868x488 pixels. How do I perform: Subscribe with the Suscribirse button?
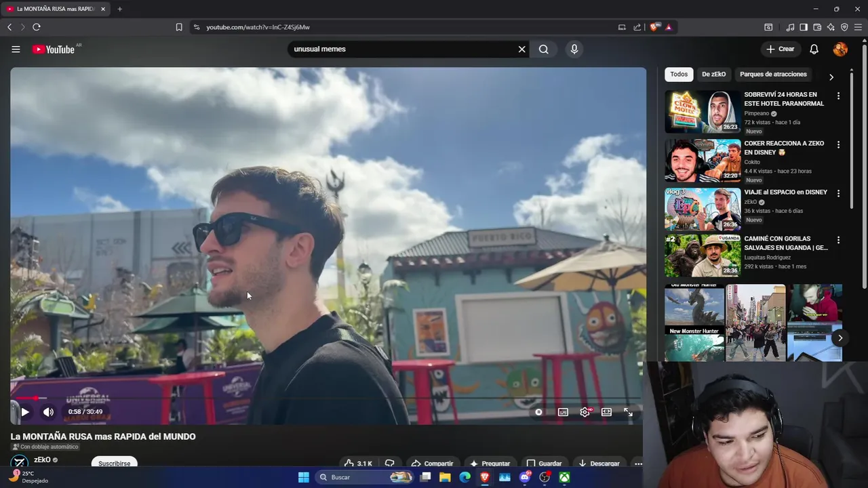(x=115, y=464)
